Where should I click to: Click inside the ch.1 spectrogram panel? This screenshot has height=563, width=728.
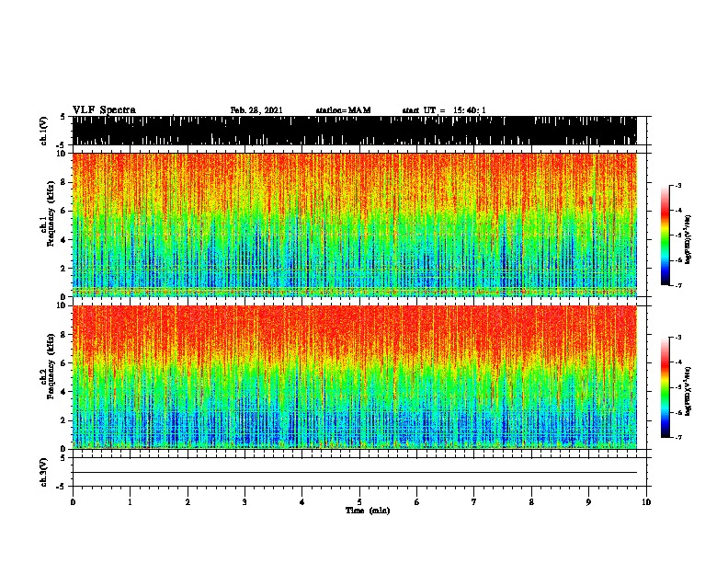[x=355, y=224]
